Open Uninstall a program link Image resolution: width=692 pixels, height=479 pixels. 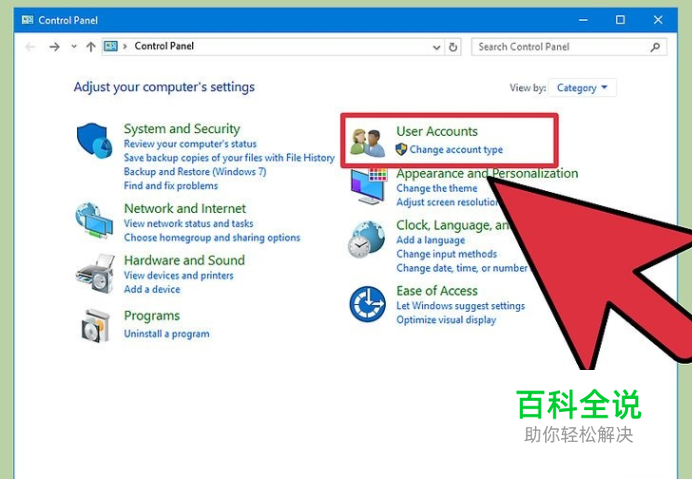(x=166, y=334)
